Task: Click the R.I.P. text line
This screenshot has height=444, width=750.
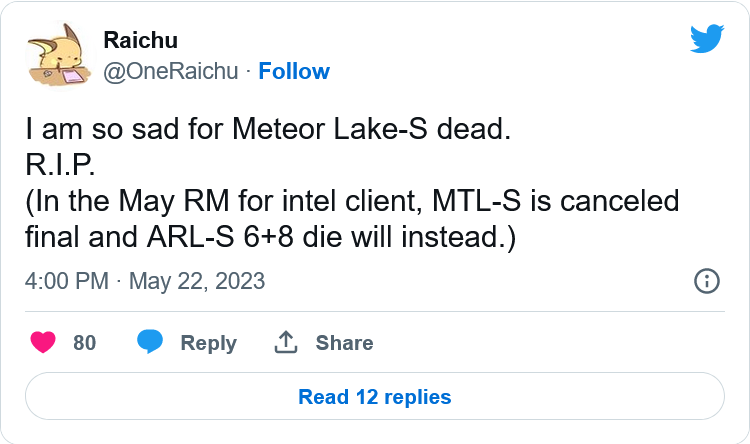Action: [60, 165]
